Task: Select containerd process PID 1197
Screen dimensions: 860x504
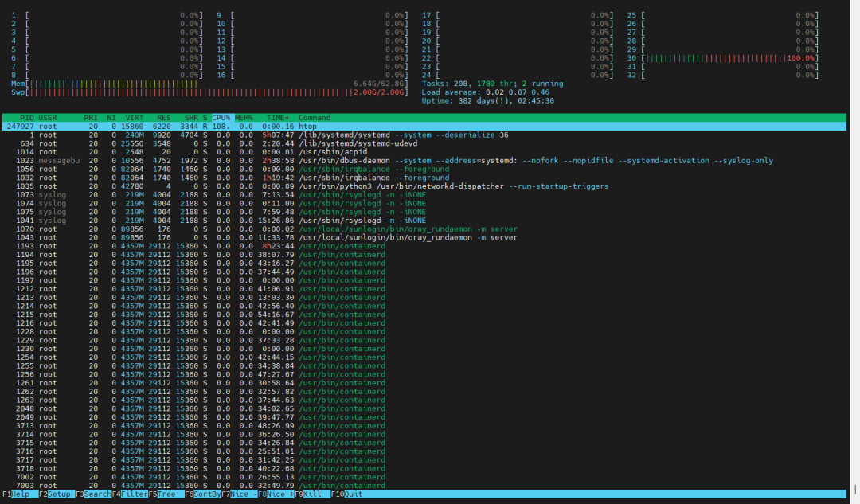Action: [424, 280]
